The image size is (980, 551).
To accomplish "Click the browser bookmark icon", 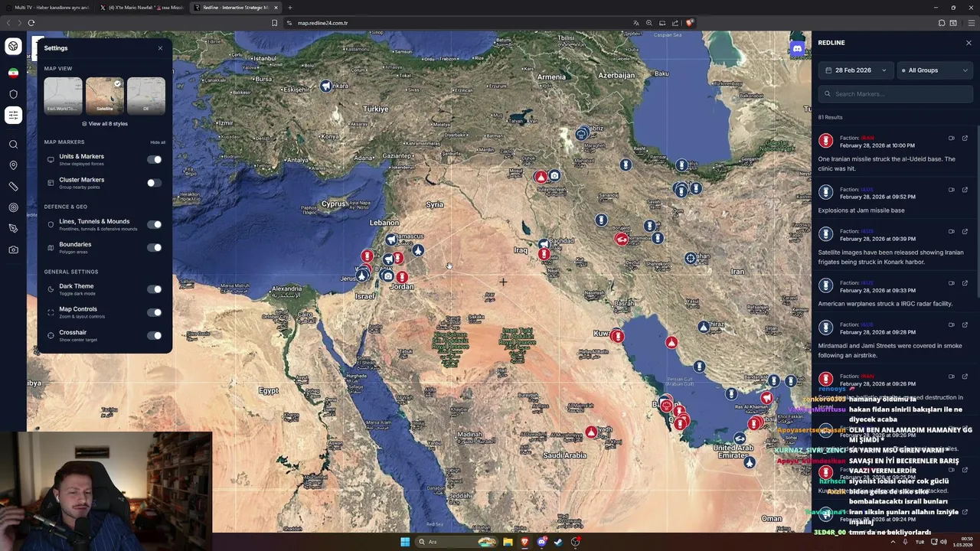I will coord(274,23).
